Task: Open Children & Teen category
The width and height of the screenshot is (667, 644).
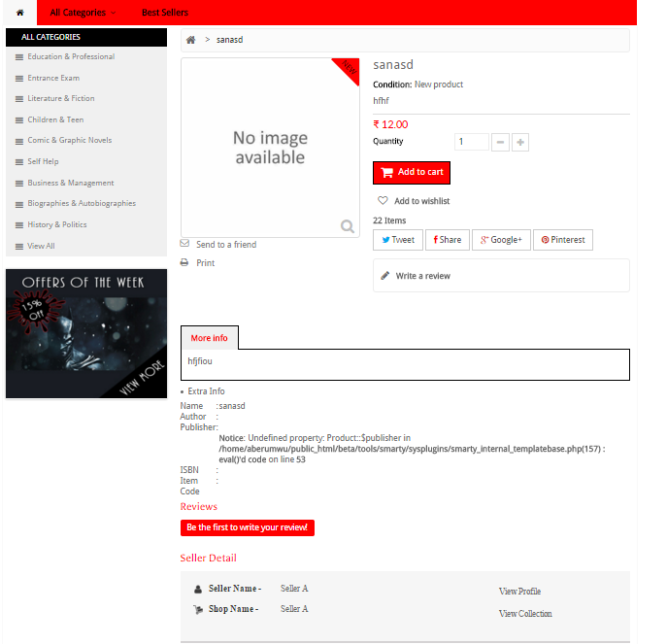Action: pos(55,119)
